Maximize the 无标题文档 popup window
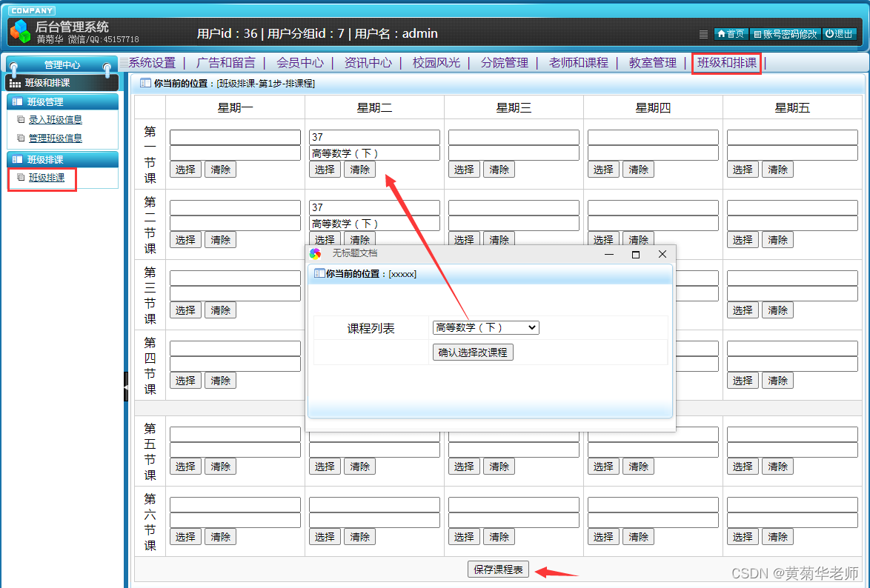The image size is (870, 588). click(x=636, y=254)
